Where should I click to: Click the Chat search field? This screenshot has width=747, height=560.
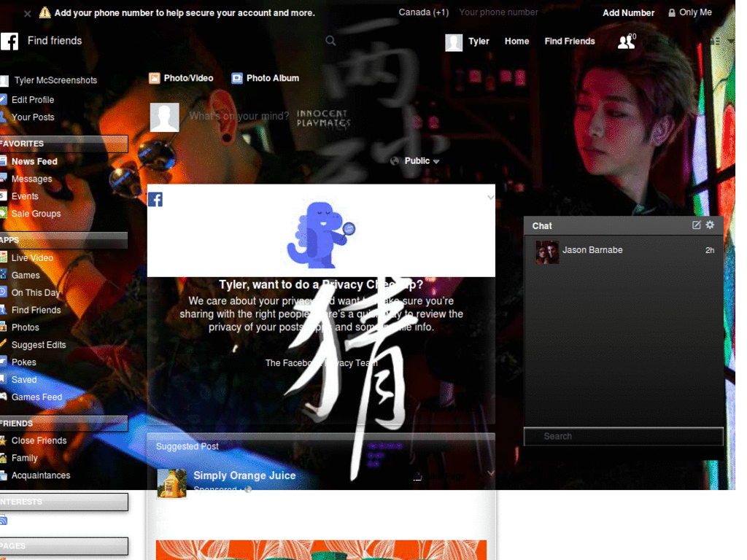click(x=624, y=436)
